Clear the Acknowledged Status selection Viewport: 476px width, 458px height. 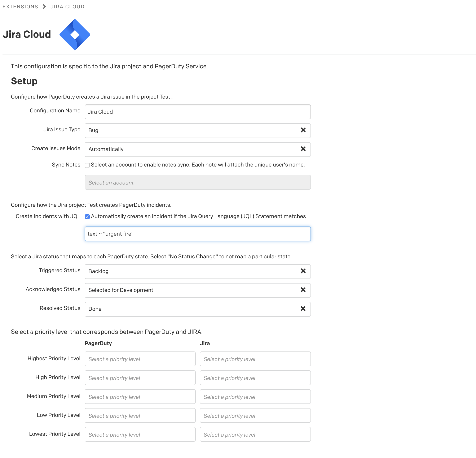click(303, 290)
